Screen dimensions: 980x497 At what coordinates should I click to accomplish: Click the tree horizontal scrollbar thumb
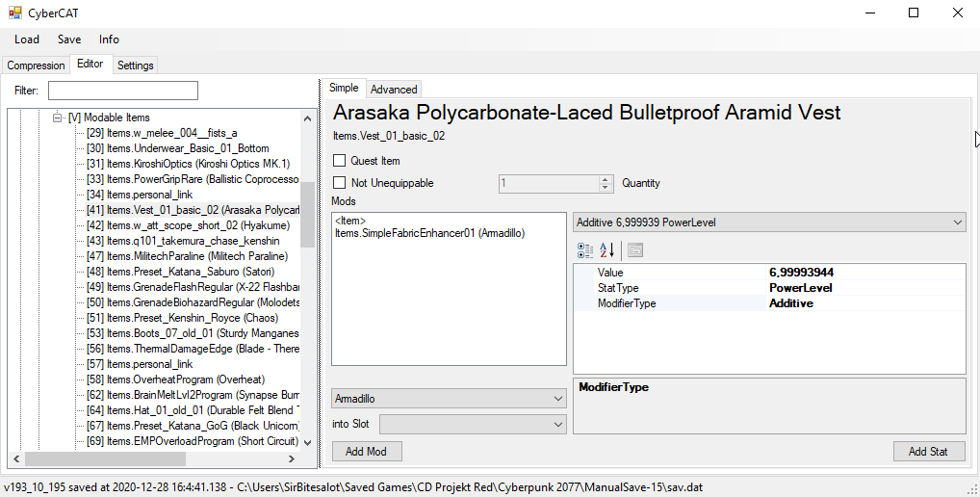pos(105,458)
